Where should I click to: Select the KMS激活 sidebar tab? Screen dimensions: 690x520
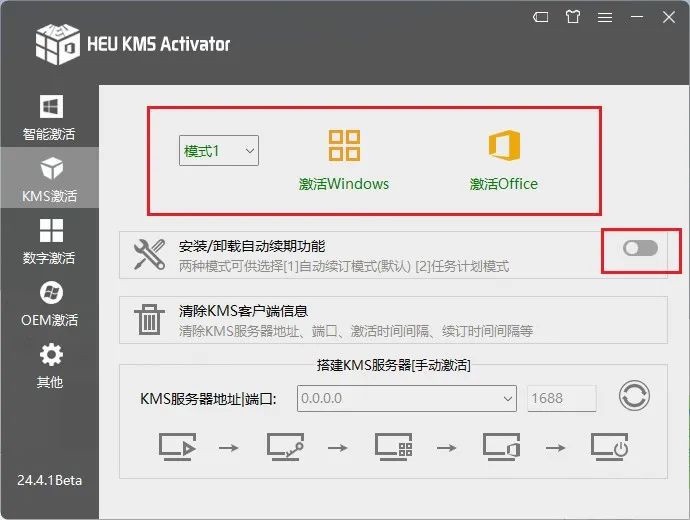(x=49, y=179)
